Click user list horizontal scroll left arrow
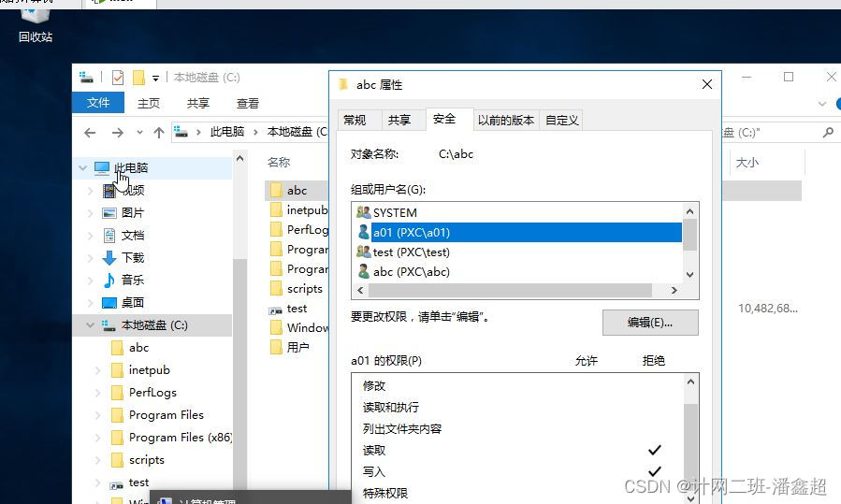This screenshot has height=504, width=841. pyautogui.click(x=360, y=290)
